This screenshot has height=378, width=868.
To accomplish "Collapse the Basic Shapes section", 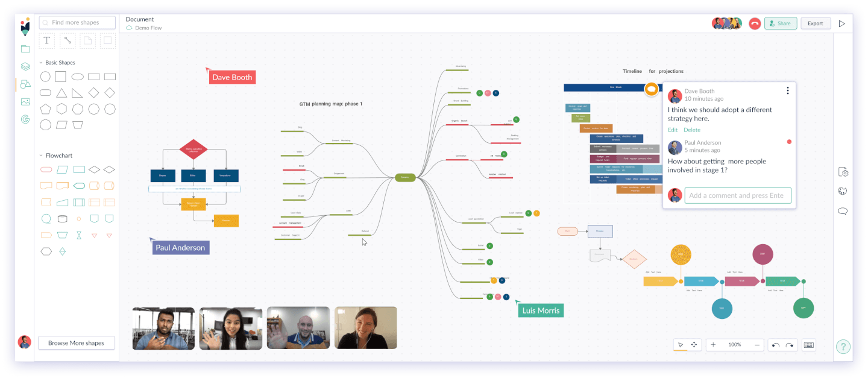I will [x=41, y=63].
